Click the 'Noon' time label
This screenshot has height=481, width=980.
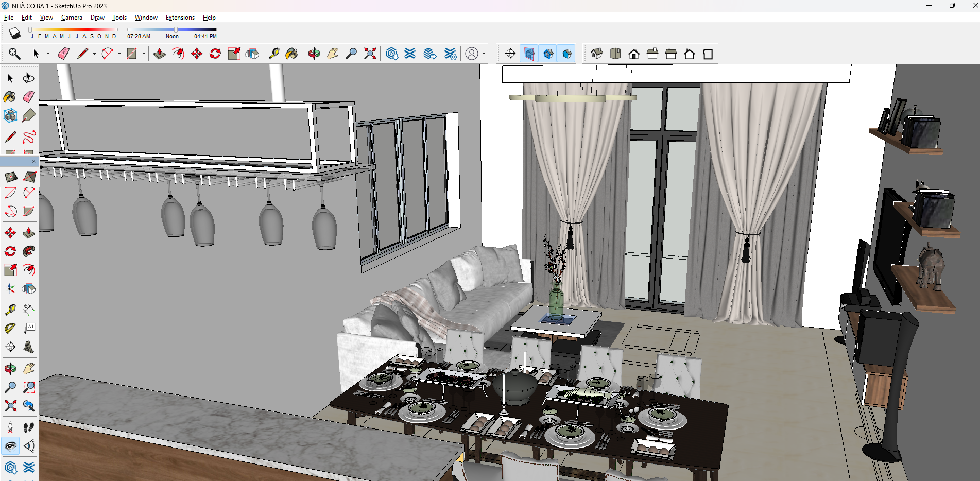click(x=172, y=36)
